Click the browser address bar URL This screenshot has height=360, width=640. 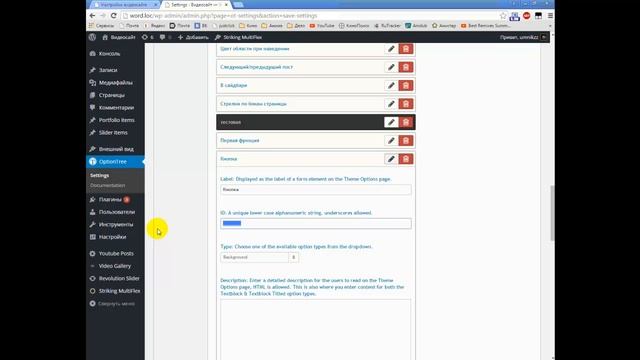(x=223, y=16)
